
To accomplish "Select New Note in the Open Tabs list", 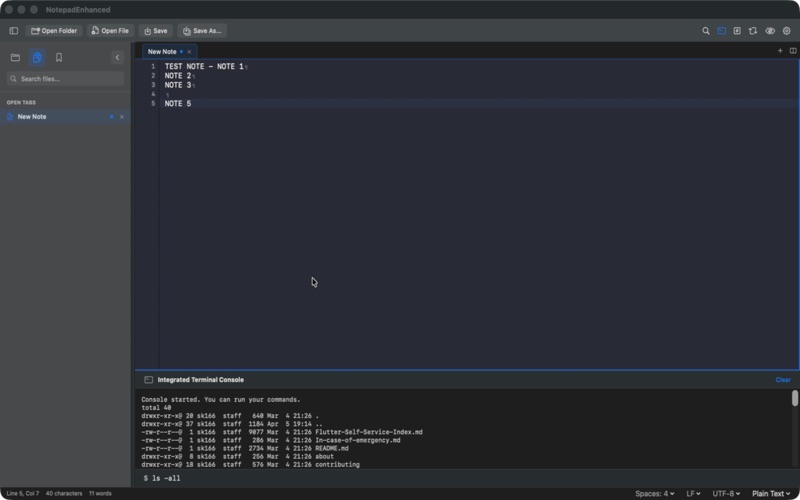I will click(x=65, y=117).
